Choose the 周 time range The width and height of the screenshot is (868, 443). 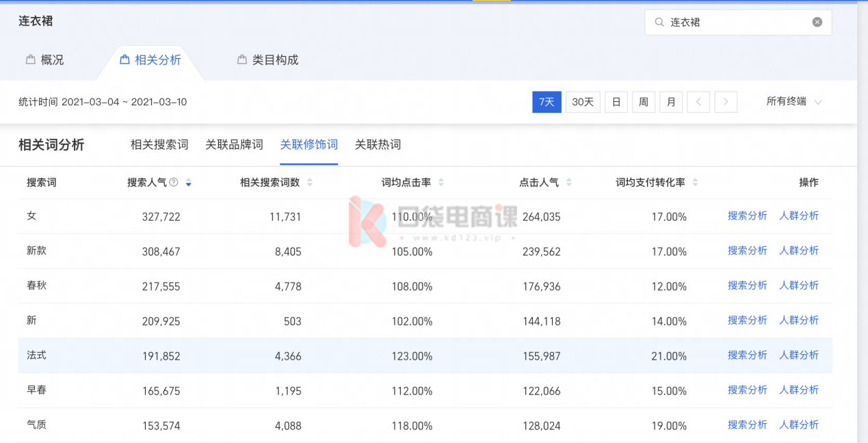(x=644, y=102)
